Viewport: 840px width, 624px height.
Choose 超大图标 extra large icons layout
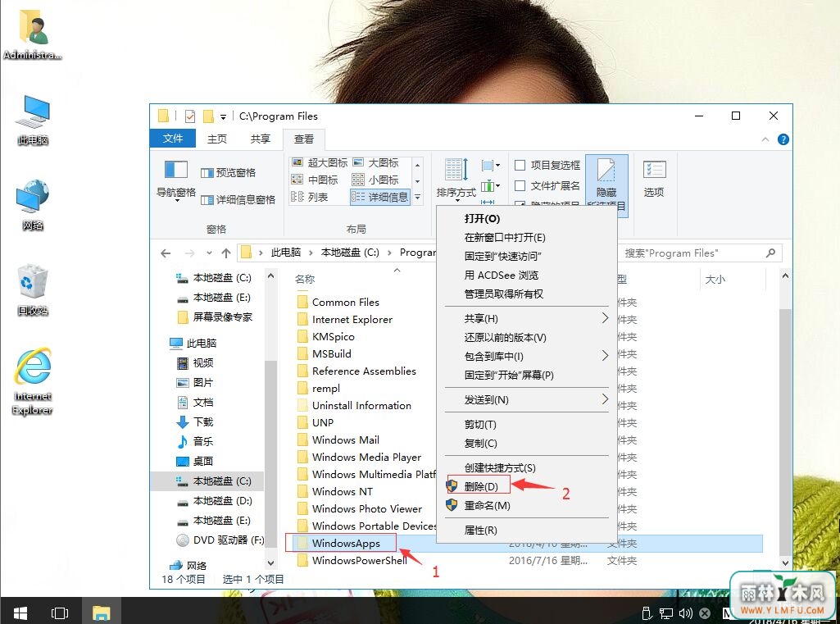320,162
